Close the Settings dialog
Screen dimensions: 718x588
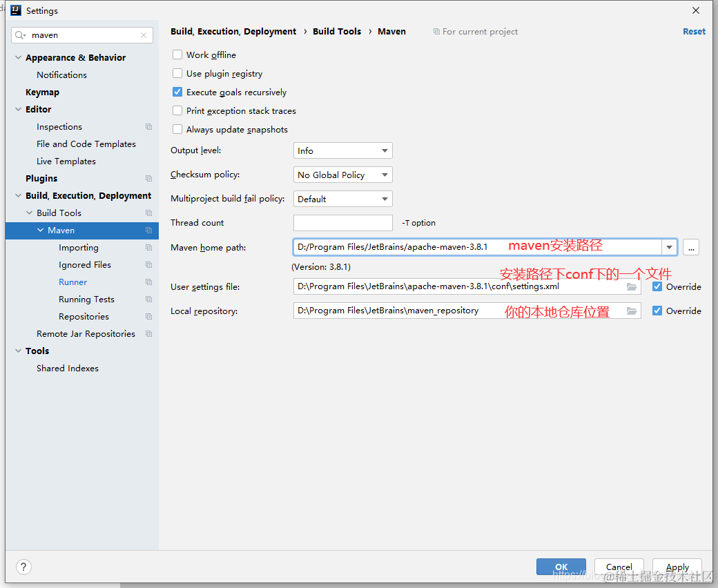(696, 10)
